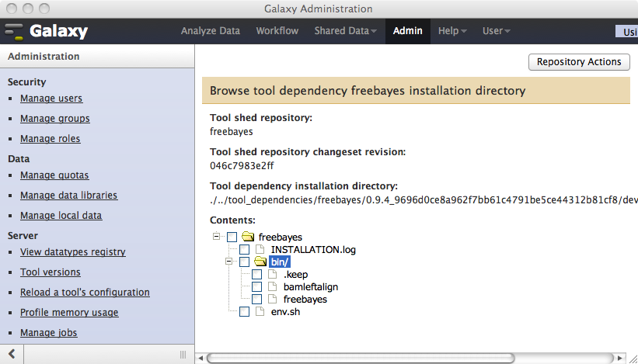This screenshot has width=638, height=364.
Task: Open the Manage data libraries link
Action: click(x=68, y=196)
